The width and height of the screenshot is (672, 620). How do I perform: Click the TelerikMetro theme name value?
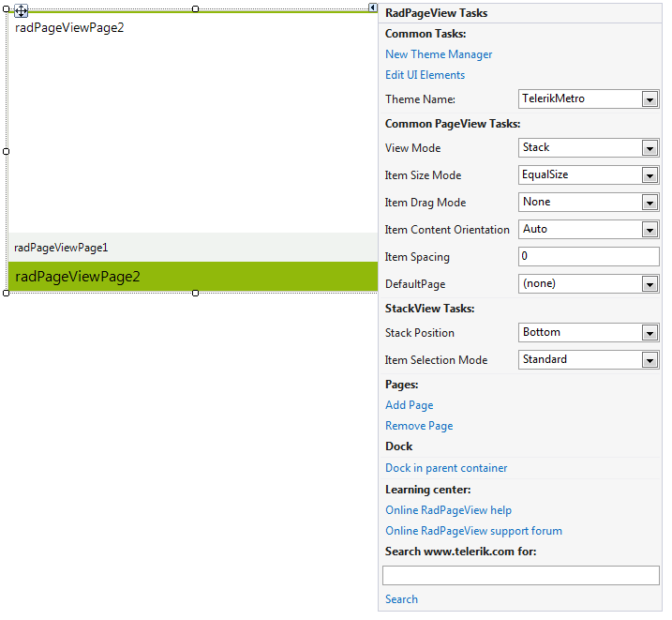tap(553, 98)
